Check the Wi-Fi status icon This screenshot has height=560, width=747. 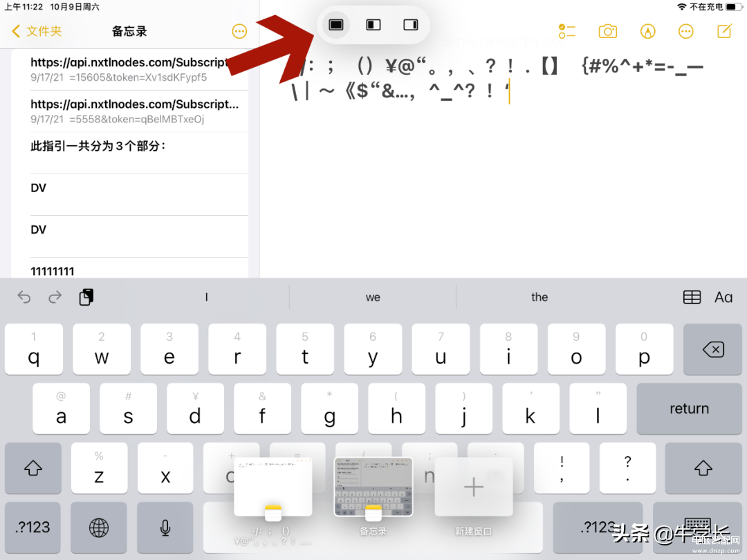point(682,7)
